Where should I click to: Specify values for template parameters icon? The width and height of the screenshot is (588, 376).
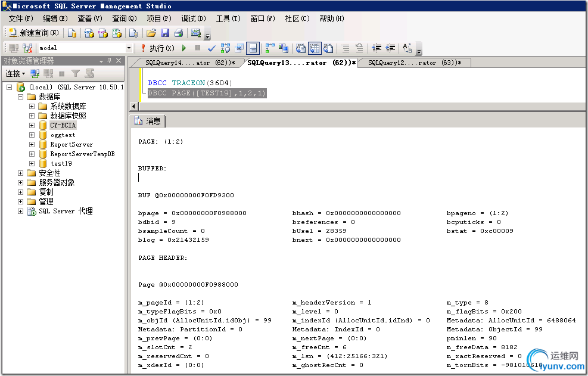[x=407, y=48]
